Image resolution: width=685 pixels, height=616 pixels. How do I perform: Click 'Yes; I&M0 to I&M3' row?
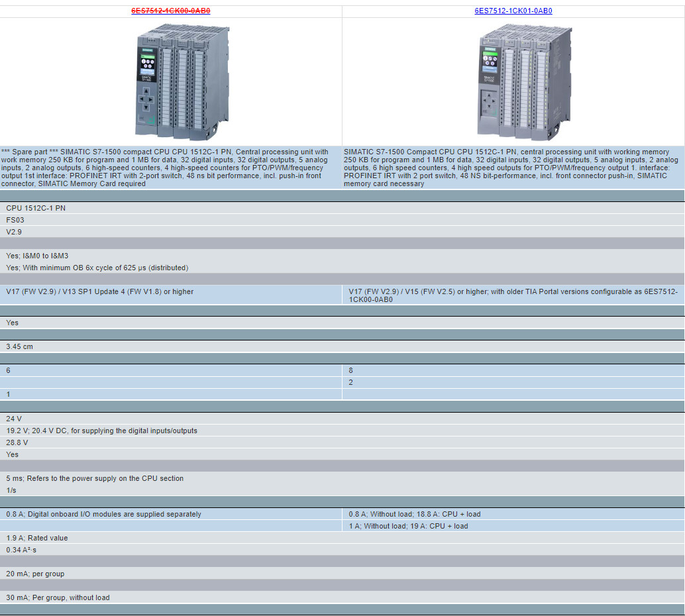(342, 256)
